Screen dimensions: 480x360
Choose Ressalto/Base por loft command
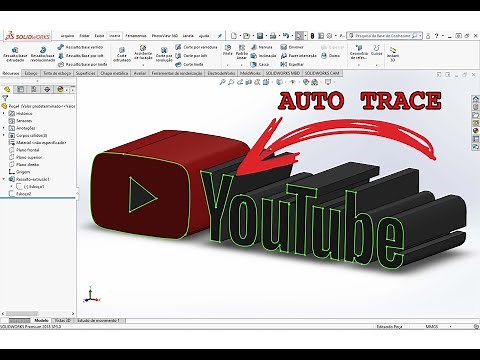(x=80, y=56)
